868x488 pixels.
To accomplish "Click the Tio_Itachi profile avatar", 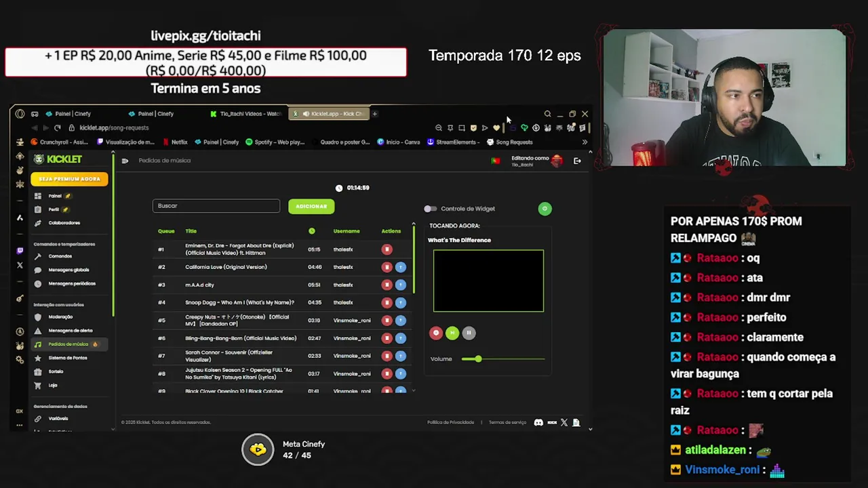I will click(557, 161).
